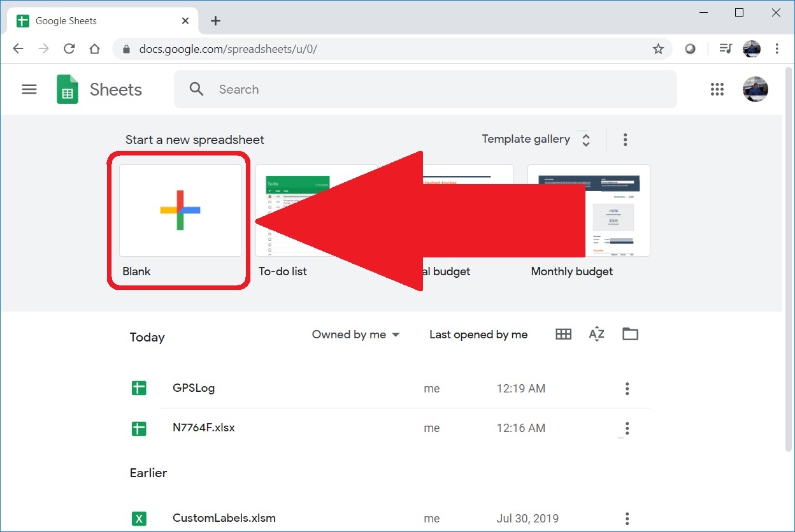
Task: Open the GPSLog file
Action: coord(194,388)
